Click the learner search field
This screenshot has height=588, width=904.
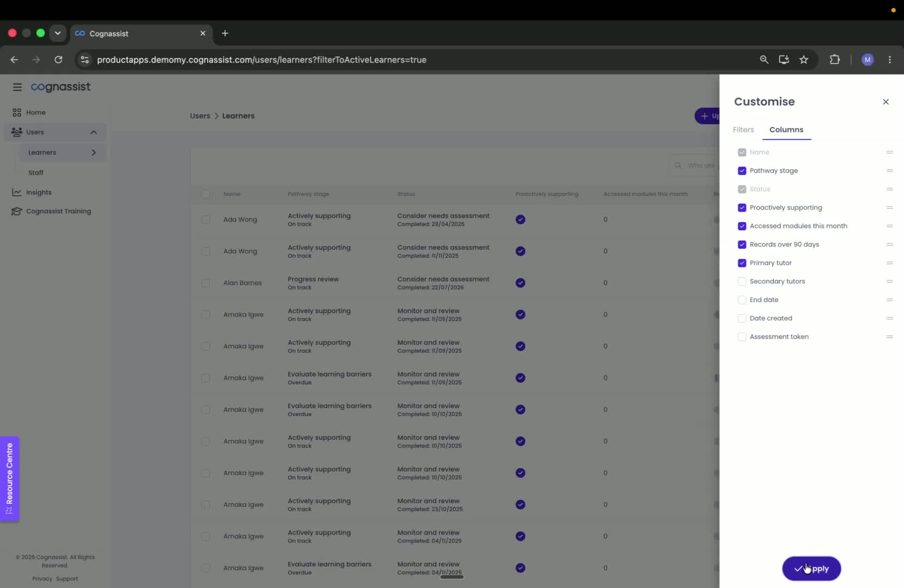[x=695, y=166]
